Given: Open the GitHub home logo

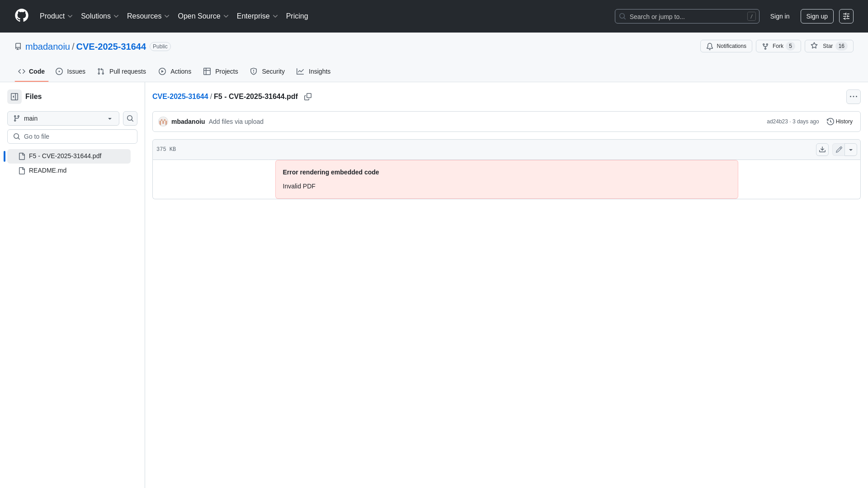Looking at the screenshot, I should (x=22, y=16).
